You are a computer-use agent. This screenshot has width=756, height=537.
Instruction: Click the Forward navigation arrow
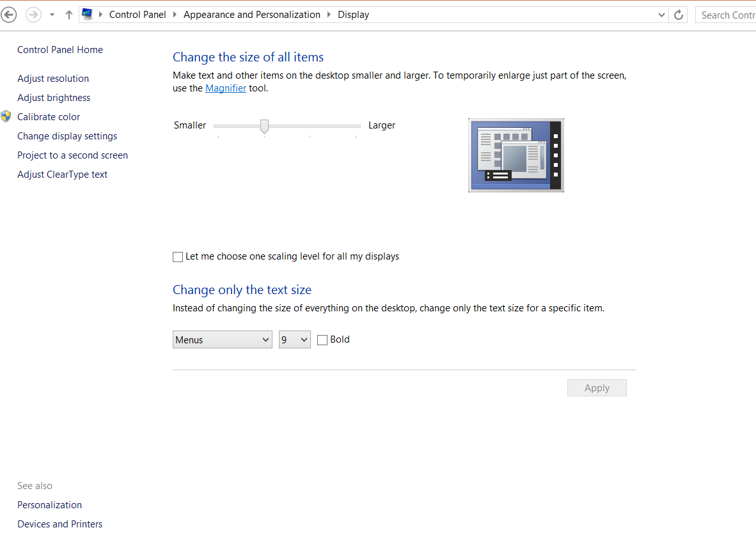33,15
